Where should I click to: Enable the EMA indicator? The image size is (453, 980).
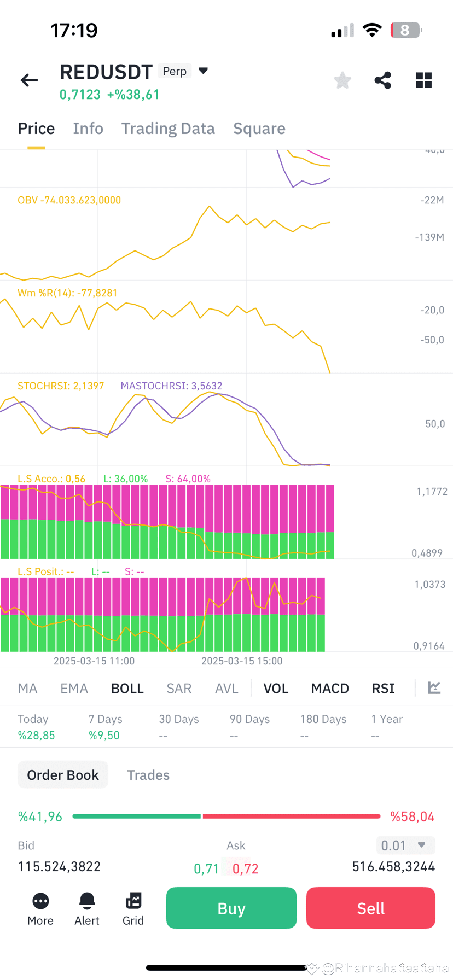(x=74, y=689)
